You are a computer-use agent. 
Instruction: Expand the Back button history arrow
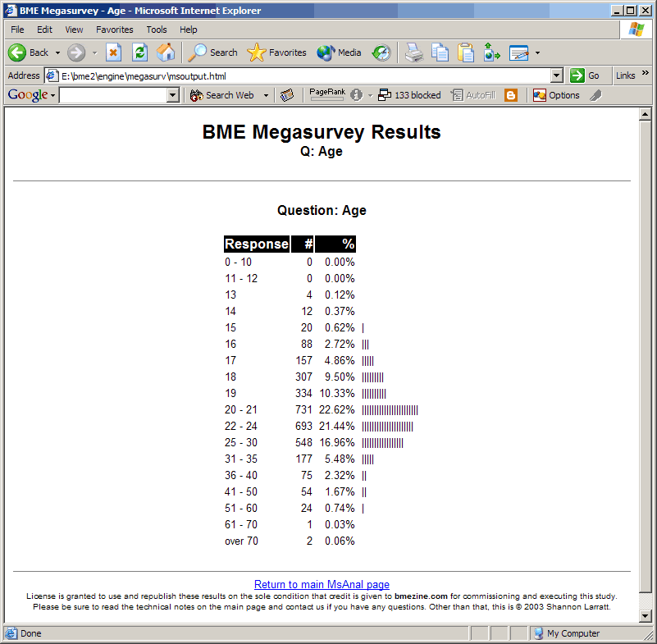57,53
